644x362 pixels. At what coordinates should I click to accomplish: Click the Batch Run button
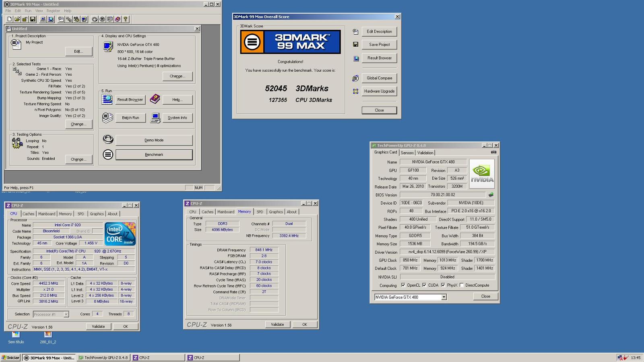point(130,118)
